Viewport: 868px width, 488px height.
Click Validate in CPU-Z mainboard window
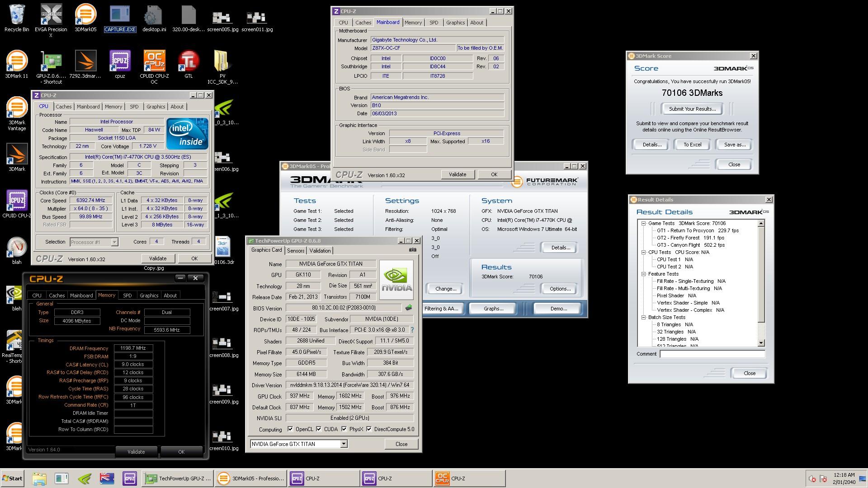(x=458, y=174)
